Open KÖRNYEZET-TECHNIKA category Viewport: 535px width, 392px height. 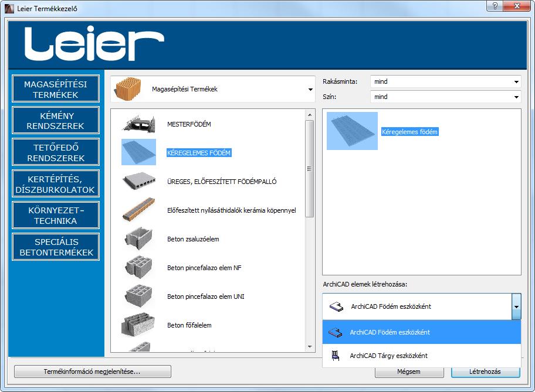click(56, 215)
